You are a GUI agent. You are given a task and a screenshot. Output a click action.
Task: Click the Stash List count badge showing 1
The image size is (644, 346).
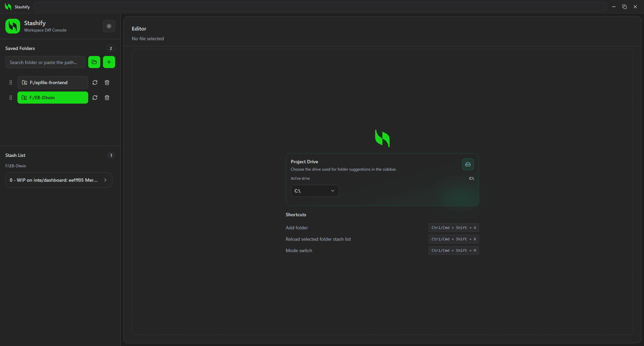point(111,155)
